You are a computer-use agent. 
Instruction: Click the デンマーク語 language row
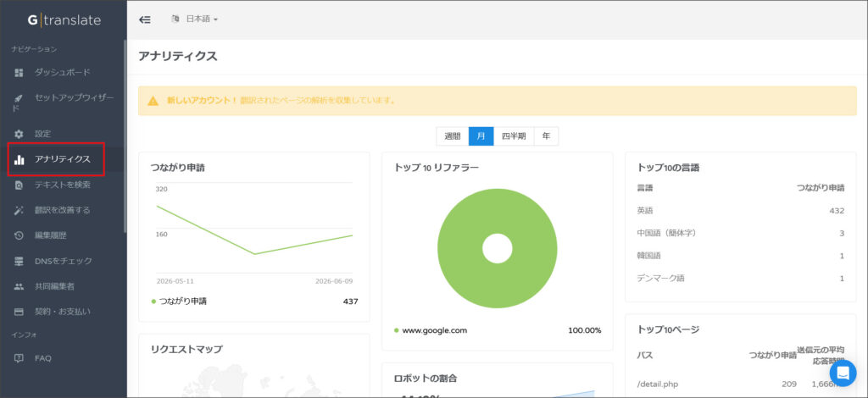point(741,279)
